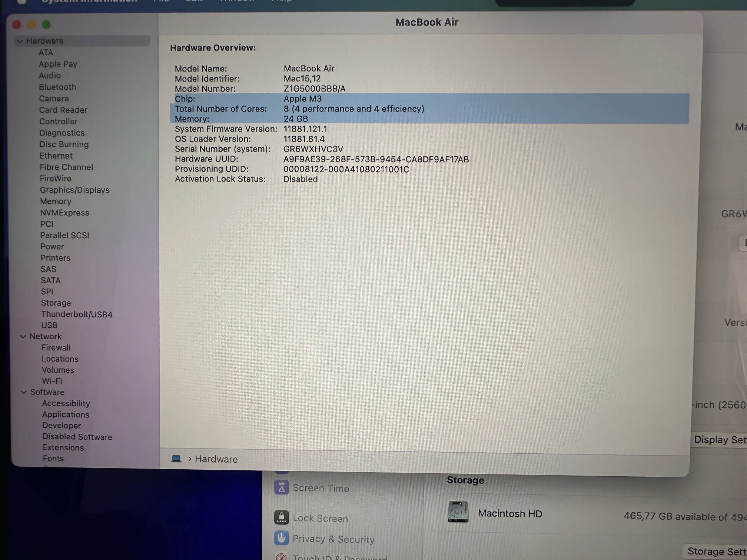This screenshot has width=747, height=560.
Task: Collapse the Network section chevron
Action: click(23, 337)
